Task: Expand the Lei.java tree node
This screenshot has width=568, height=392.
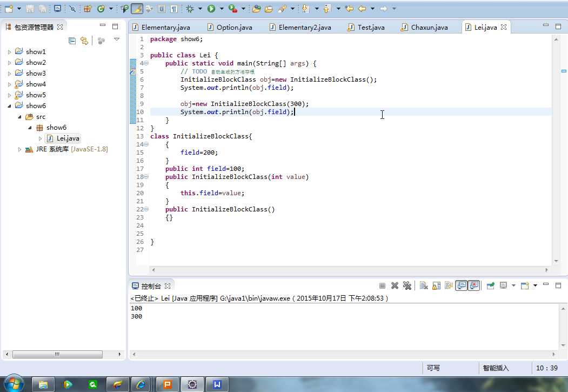Action: [40, 138]
